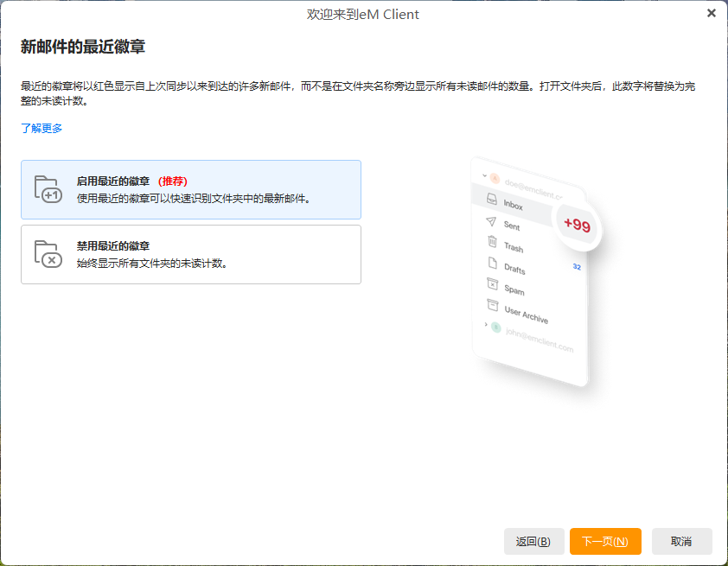Click the folder X badge icon
Viewport: 728px width, 566px height.
tap(48, 254)
